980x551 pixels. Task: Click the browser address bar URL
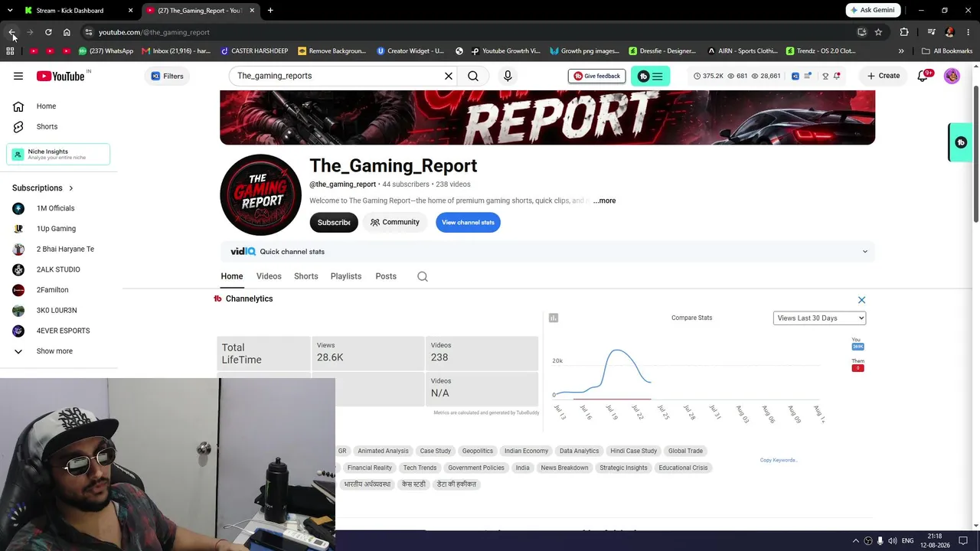154,32
